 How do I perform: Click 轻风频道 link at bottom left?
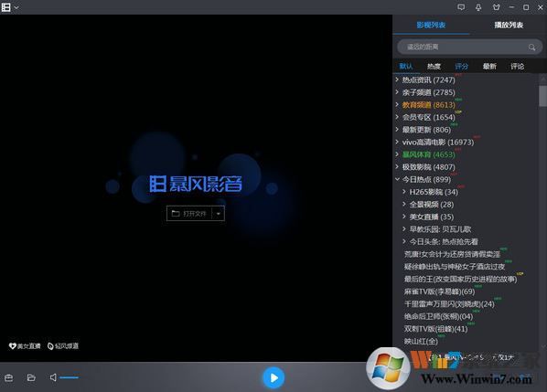tap(63, 346)
